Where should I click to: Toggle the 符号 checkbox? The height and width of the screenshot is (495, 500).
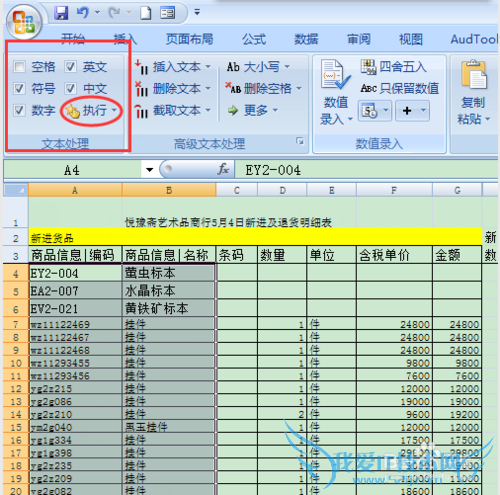point(19,89)
